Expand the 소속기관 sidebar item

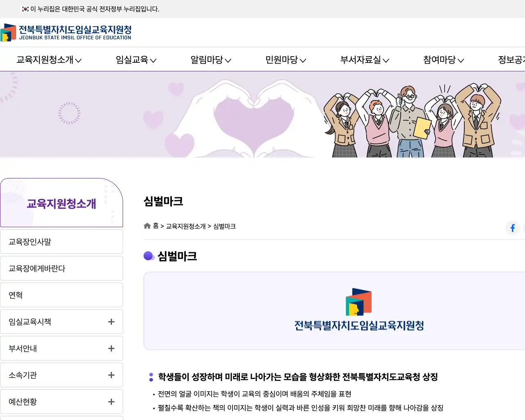point(110,375)
